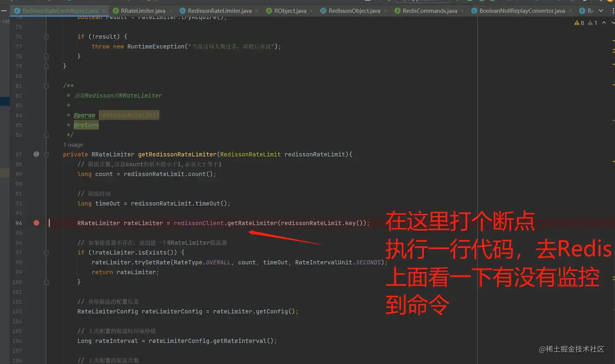
Task: Toggle the red breakpoint on line 94
Action: point(37,223)
